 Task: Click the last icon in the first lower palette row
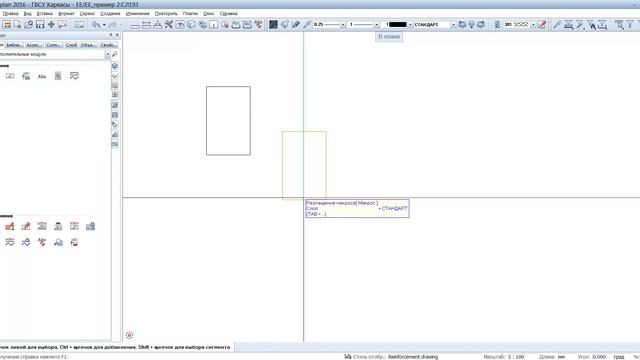pos(90,226)
